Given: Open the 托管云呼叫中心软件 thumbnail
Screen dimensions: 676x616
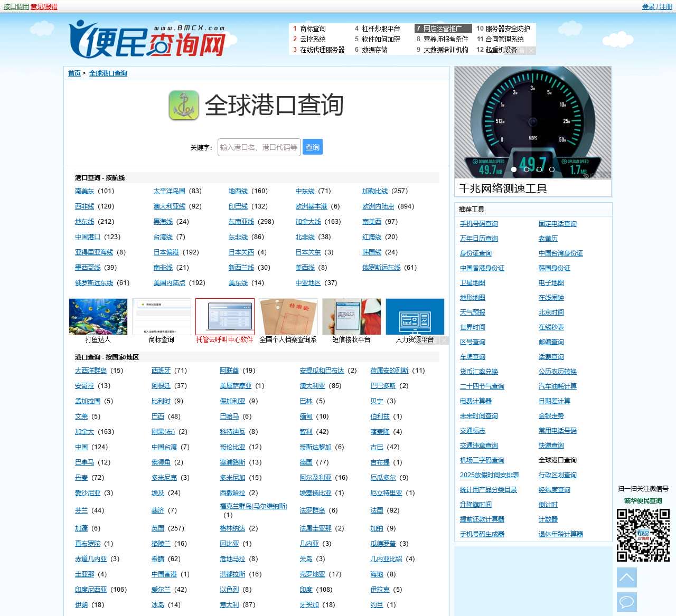Looking at the screenshot, I should [x=225, y=317].
